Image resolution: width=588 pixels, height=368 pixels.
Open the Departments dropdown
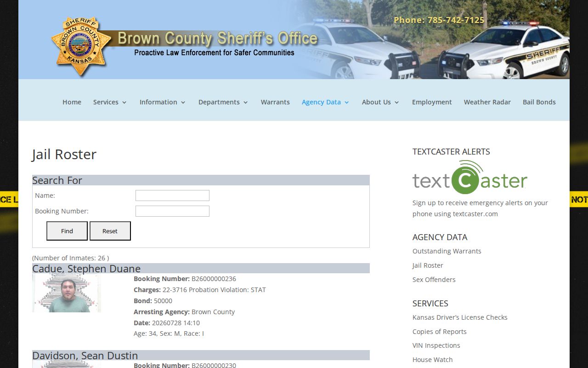pyautogui.click(x=223, y=102)
